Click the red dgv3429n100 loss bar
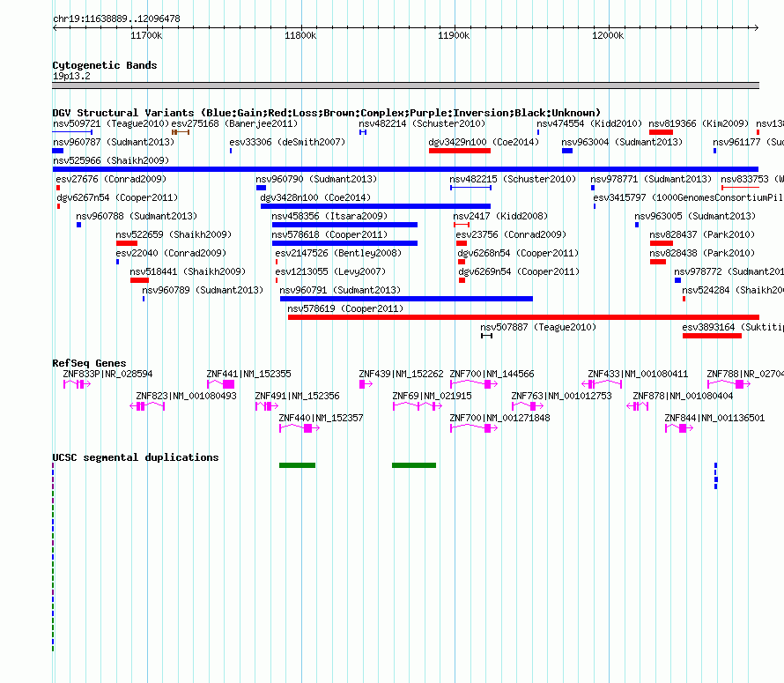This screenshot has width=784, height=683. pos(460,151)
